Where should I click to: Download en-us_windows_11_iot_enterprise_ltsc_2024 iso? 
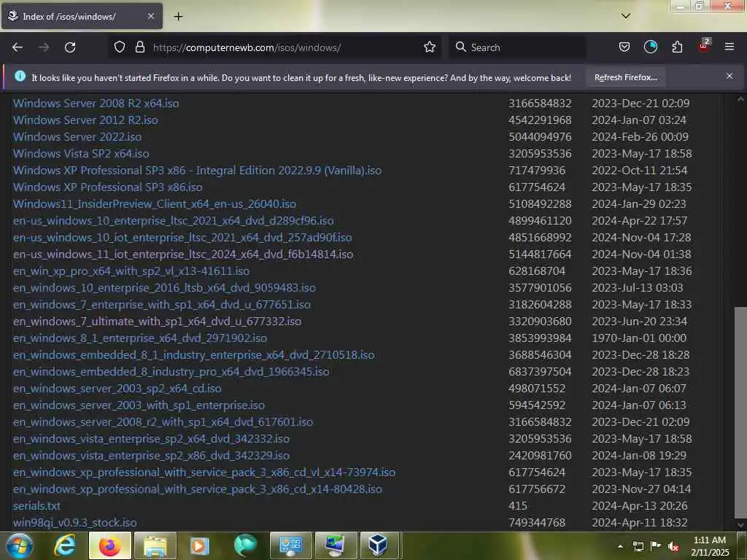(x=183, y=254)
